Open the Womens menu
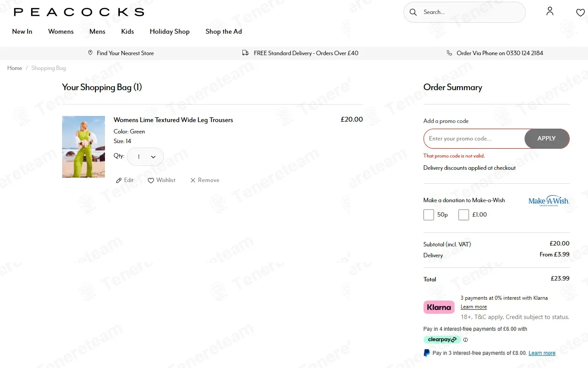 (61, 32)
